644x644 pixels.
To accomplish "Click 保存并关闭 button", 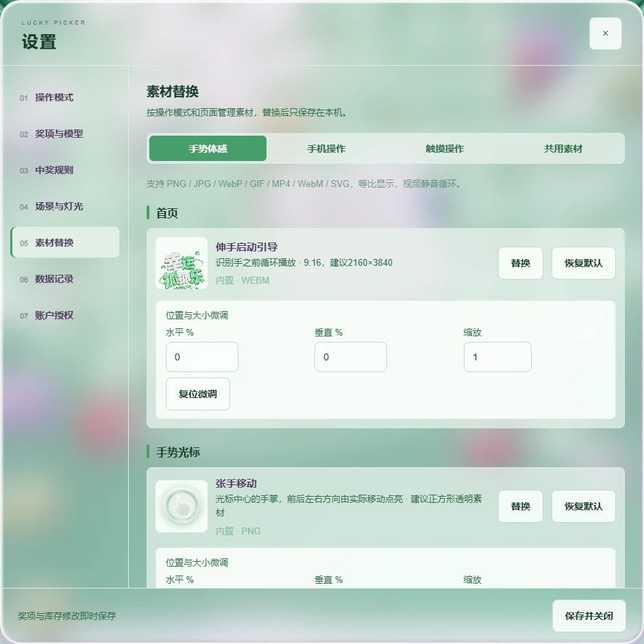I will [x=589, y=615].
